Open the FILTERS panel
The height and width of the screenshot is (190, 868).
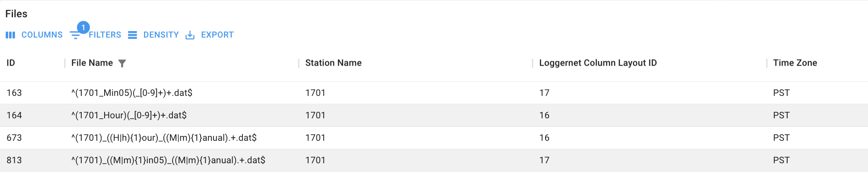click(105, 35)
